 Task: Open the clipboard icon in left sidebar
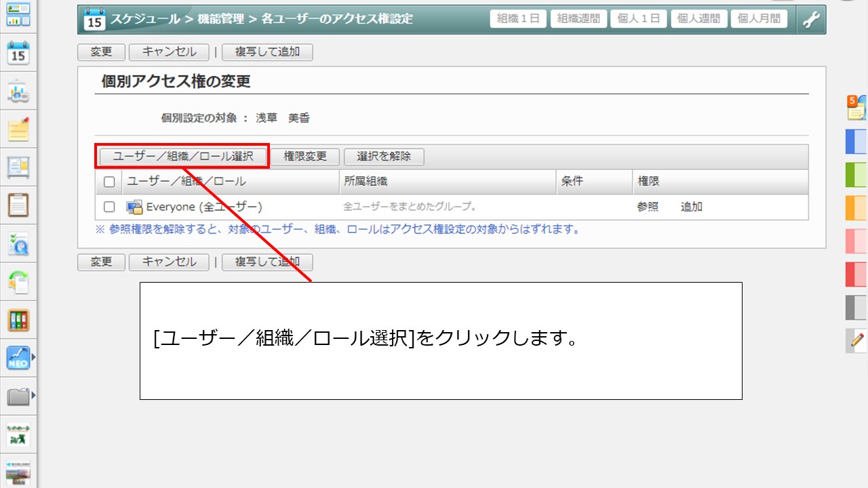(18, 205)
